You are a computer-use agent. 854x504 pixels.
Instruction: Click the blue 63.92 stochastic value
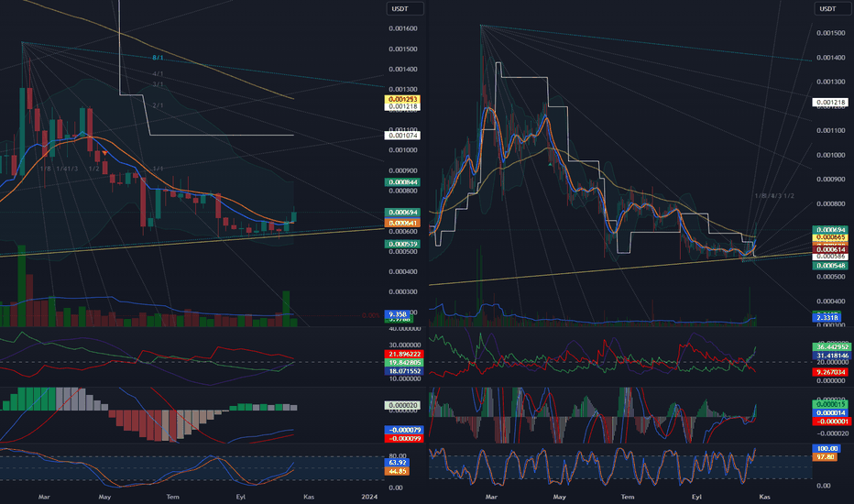tap(397, 463)
